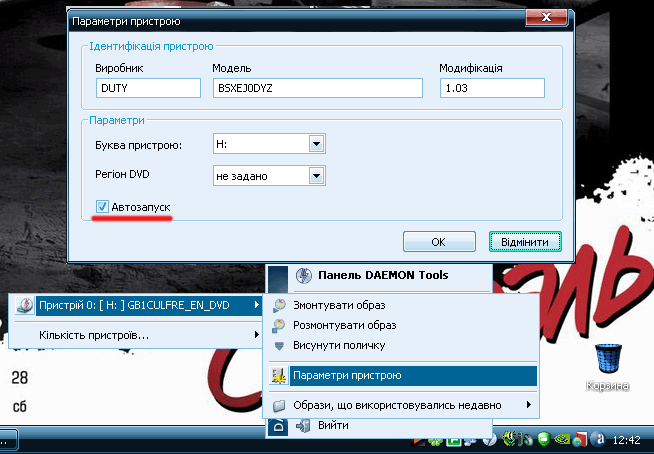Image resolution: width=654 pixels, height=454 pixels.
Task: Click the red book dictionary tray icon
Action: point(581,439)
